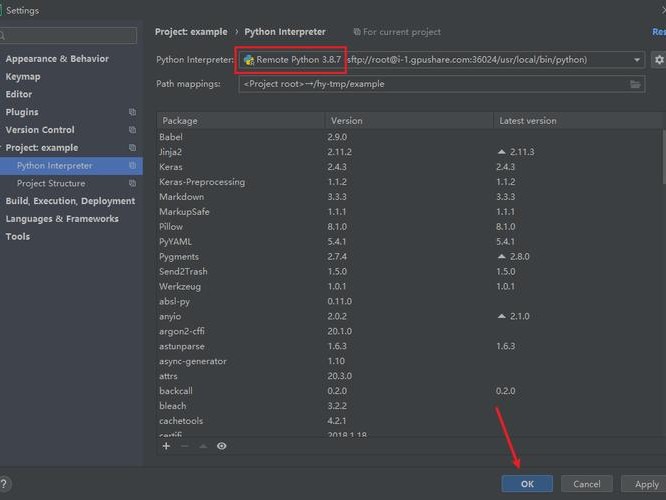The width and height of the screenshot is (666, 500).
Task: Open interpreter gear settings icon
Action: coord(659,59)
